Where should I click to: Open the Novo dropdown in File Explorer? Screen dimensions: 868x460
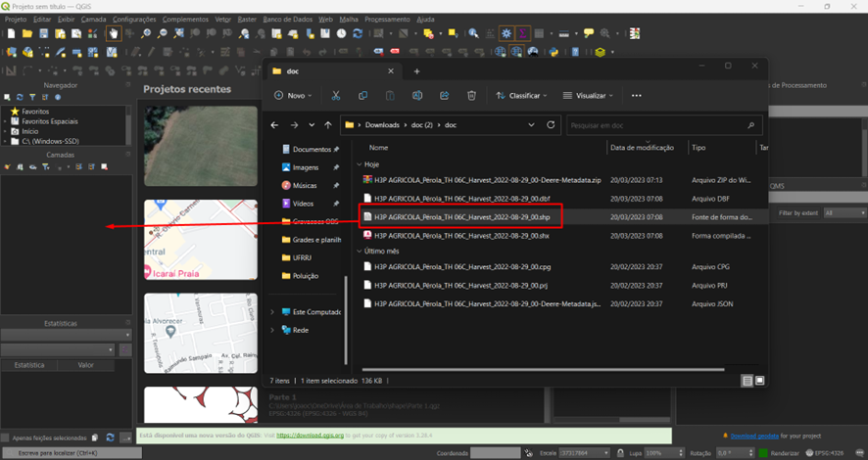293,96
